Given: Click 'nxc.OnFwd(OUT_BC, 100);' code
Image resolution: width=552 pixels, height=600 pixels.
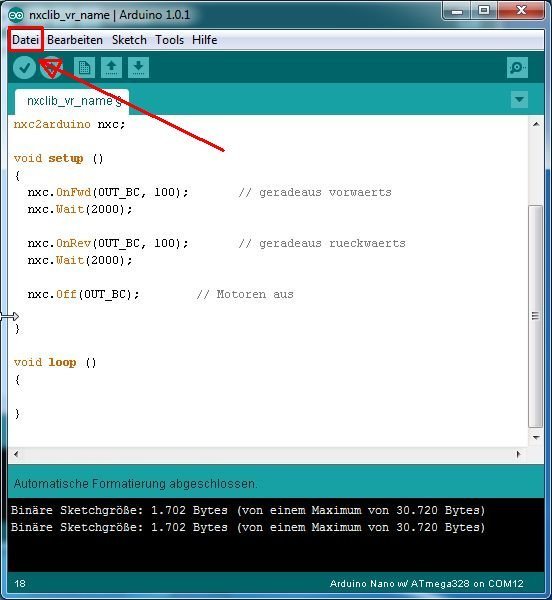Looking at the screenshot, I should click(x=108, y=192).
